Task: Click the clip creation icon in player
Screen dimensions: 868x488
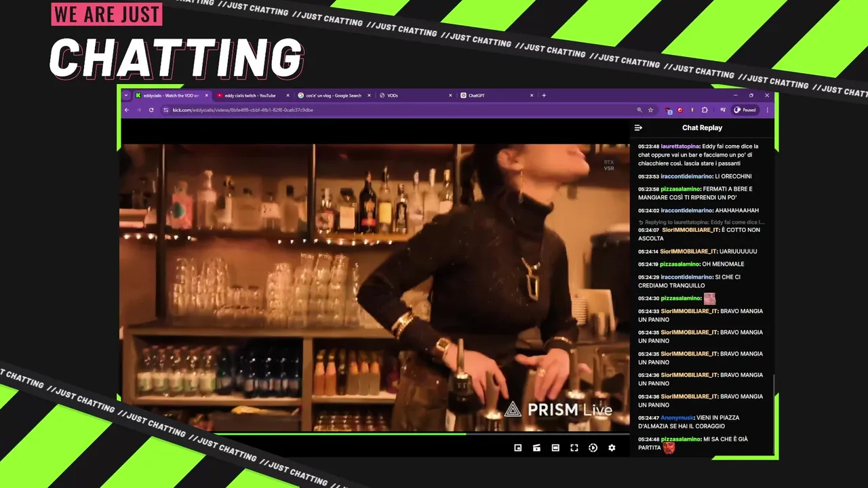Action: [x=536, y=448]
